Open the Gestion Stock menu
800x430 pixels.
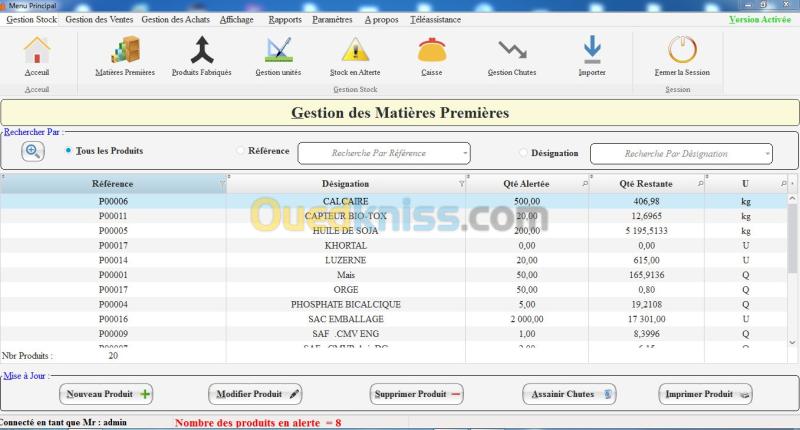tap(32, 19)
